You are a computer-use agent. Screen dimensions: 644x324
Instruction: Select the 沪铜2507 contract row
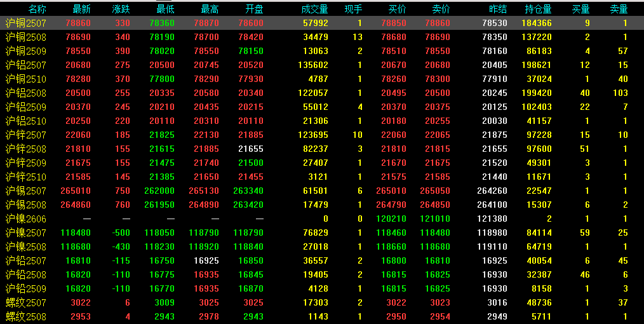tap(322, 24)
